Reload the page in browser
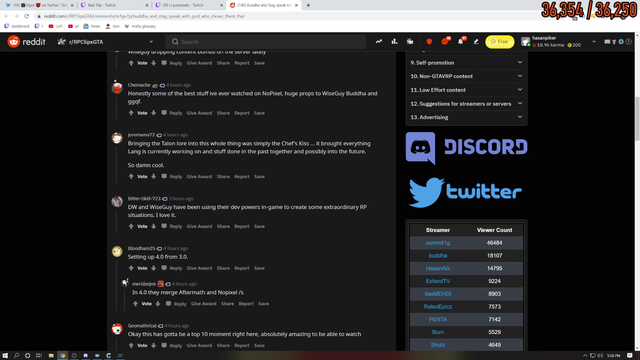 [x=27, y=16]
